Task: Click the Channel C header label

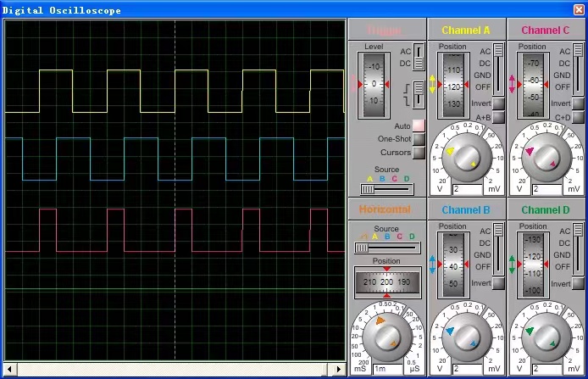Action: (546, 30)
